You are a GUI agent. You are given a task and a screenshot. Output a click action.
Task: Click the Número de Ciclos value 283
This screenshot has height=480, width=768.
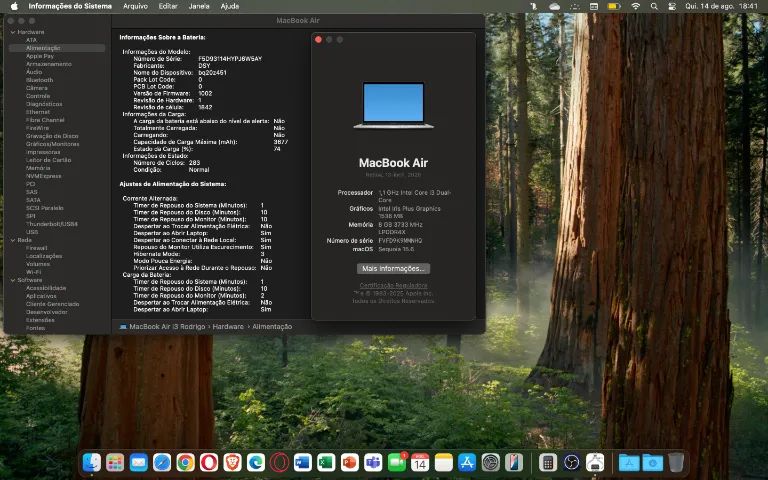point(194,163)
